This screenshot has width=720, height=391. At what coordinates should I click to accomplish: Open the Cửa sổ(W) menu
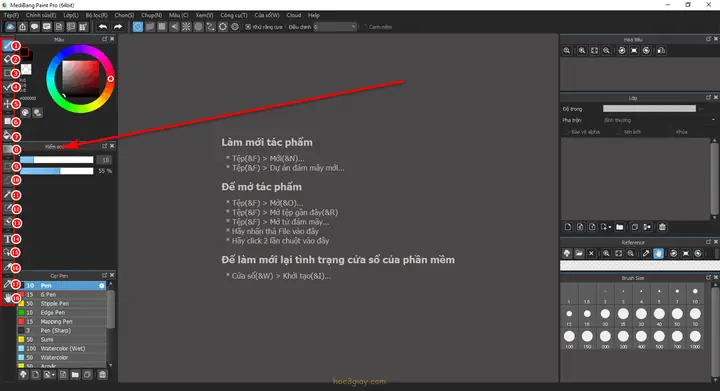point(267,15)
